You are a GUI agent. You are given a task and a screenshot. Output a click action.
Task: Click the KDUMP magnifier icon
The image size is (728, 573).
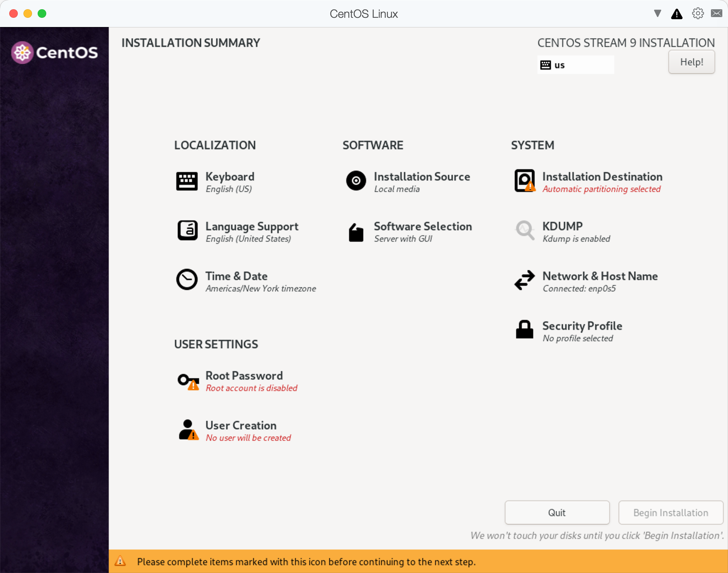[525, 230]
